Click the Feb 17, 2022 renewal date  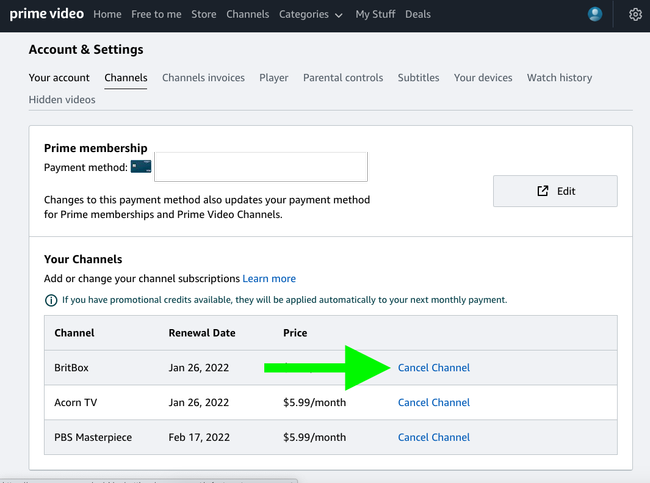point(199,437)
